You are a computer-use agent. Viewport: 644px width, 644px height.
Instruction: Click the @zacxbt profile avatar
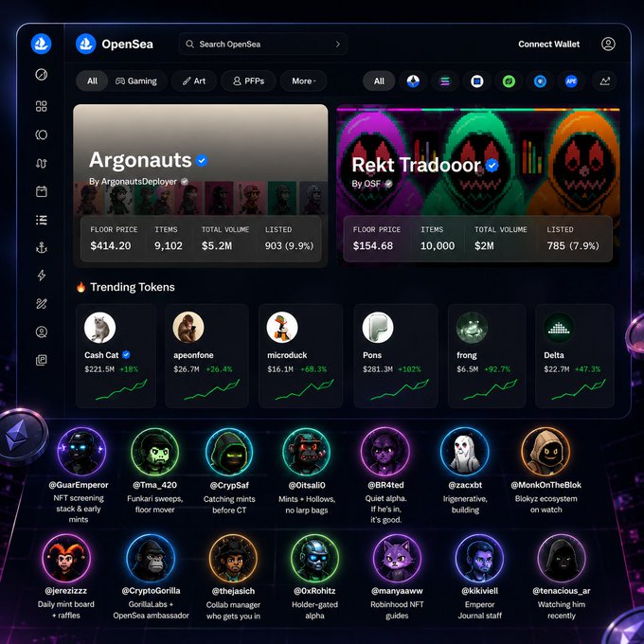pos(464,451)
